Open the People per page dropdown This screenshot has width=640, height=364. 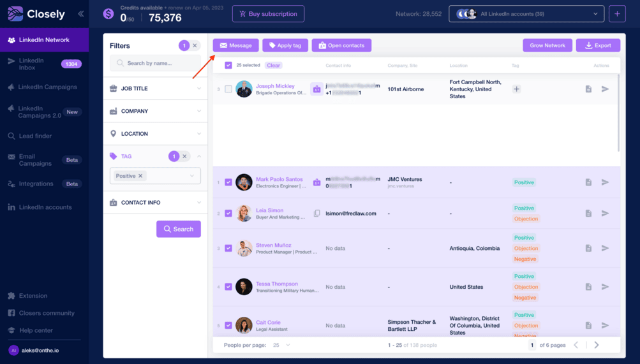pyautogui.click(x=281, y=345)
